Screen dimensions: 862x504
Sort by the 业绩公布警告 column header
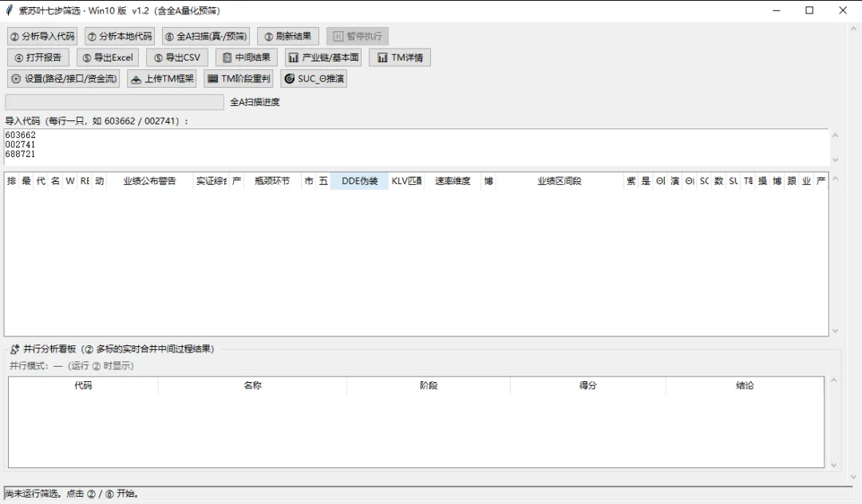click(149, 181)
